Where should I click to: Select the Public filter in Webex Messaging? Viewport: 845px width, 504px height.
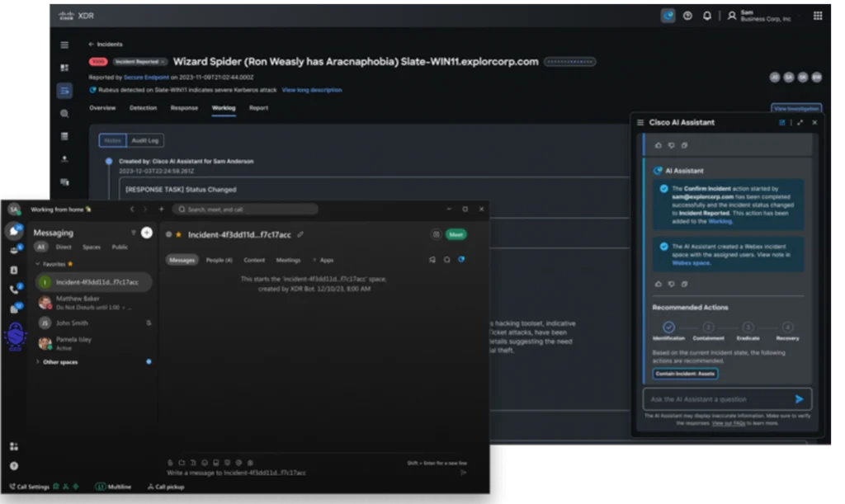(120, 247)
